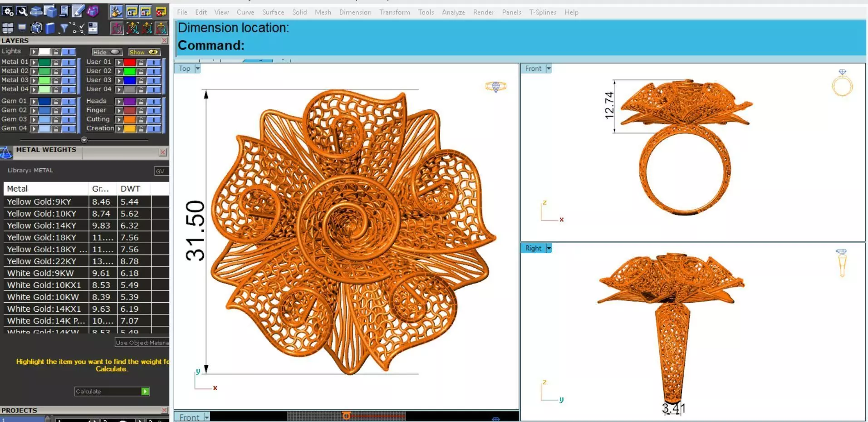Open the double-gear settings icon
Viewport: 868px width, 422px height.
pyautogui.click(x=8, y=11)
